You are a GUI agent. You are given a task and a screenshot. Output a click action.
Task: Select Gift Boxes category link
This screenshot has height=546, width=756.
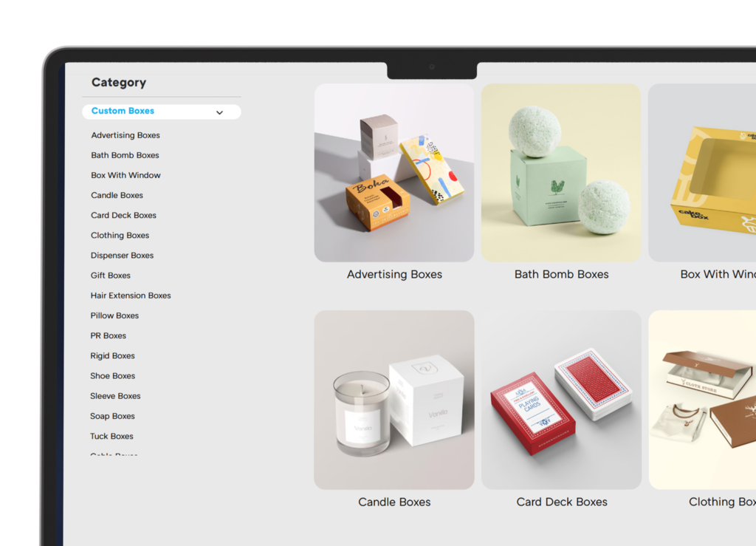pyautogui.click(x=111, y=276)
